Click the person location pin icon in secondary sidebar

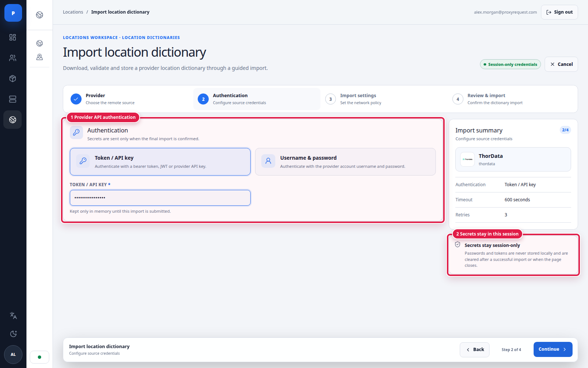40,57
